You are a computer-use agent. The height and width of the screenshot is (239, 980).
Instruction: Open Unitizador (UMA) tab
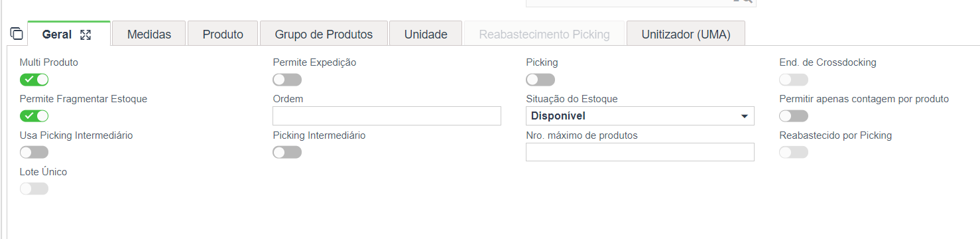pos(686,34)
